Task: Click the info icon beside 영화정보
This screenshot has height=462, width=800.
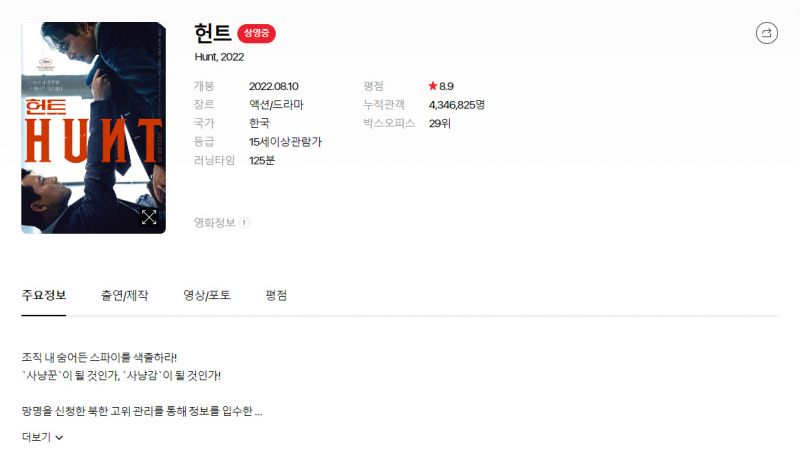Action: click(x=244, y=222)
